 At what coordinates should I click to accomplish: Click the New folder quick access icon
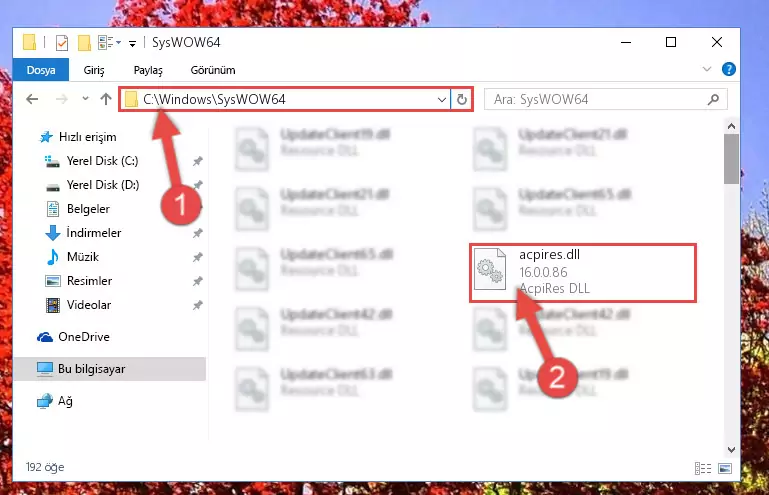click(84, 43)
